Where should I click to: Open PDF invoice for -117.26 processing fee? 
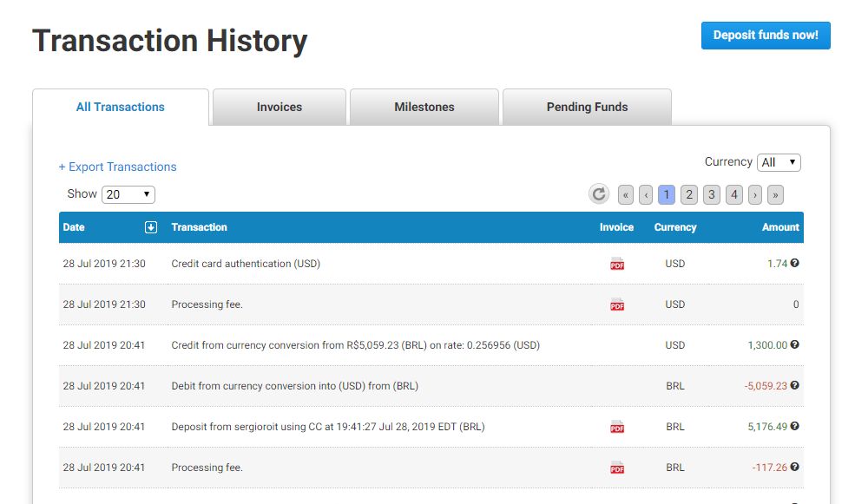617,468
